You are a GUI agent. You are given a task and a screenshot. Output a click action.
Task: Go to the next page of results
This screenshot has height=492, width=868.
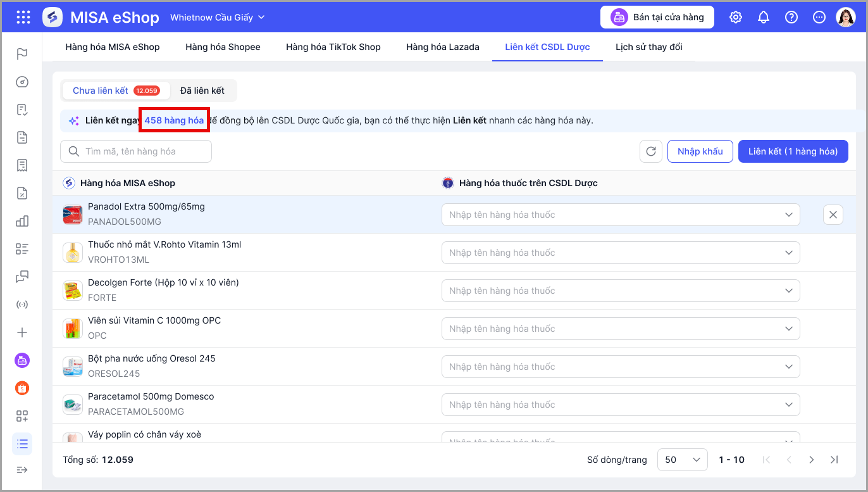(812, 460)
